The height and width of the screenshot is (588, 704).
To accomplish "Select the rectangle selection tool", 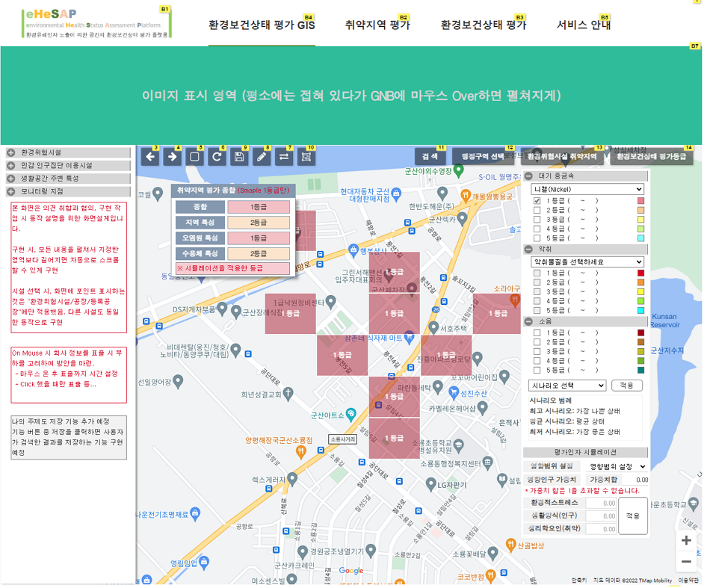I will (194, 157).
